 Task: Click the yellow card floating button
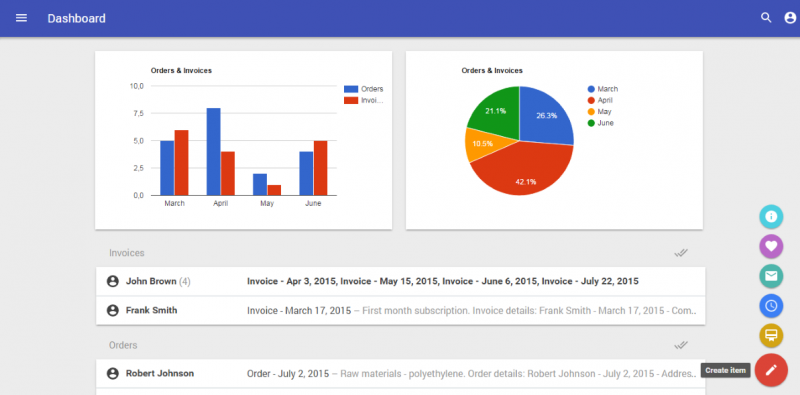tap(771, 335)
